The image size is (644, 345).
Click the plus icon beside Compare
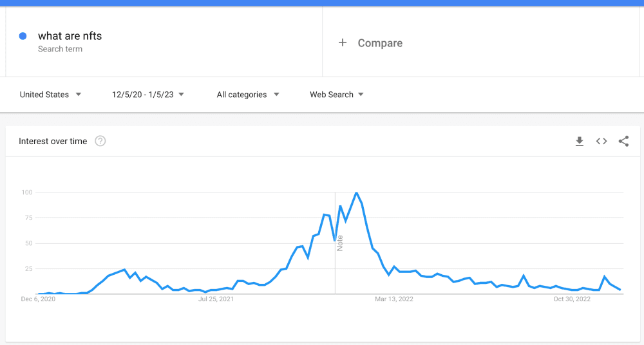point(343,42)
